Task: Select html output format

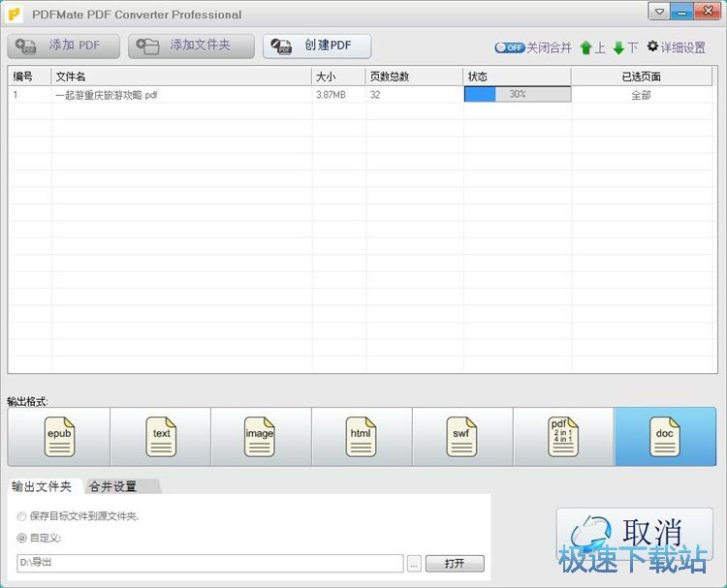Action: click(x=363, y=437)
